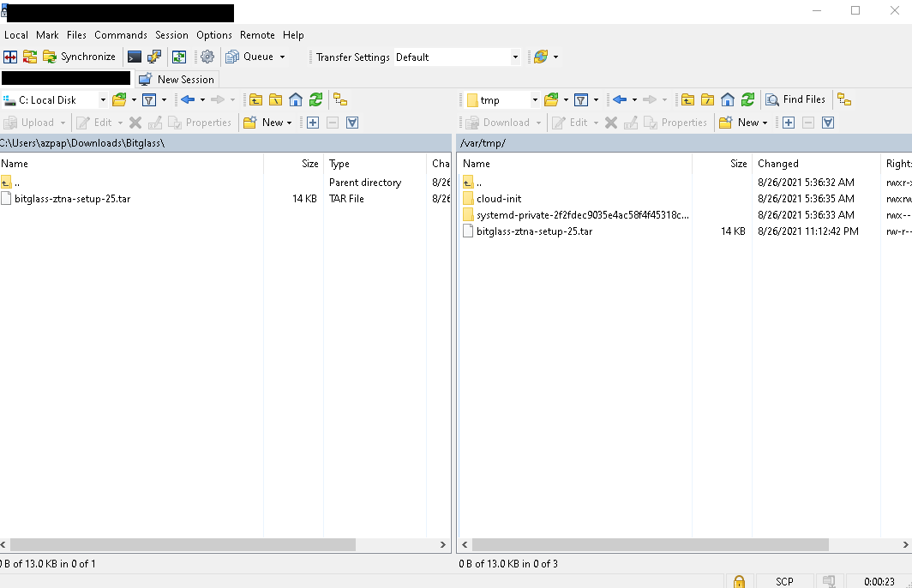Refresh the remote panel

747,100
